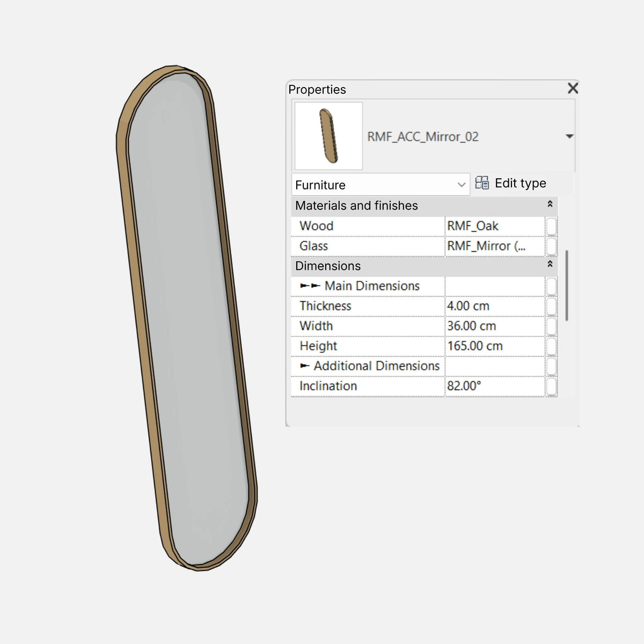Click the Wood parameter label

(317, 226)
